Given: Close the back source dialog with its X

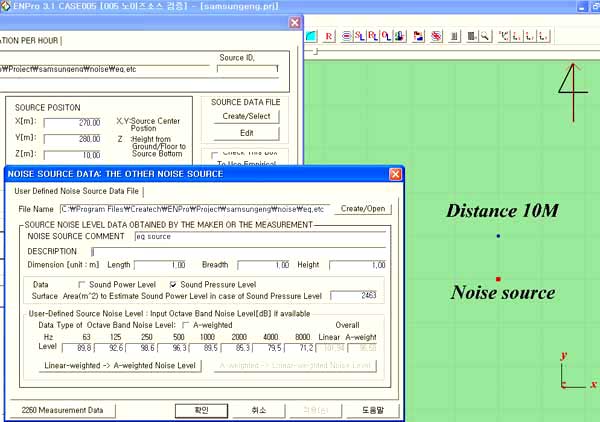Looking at the screenshot, I should 295,23.
